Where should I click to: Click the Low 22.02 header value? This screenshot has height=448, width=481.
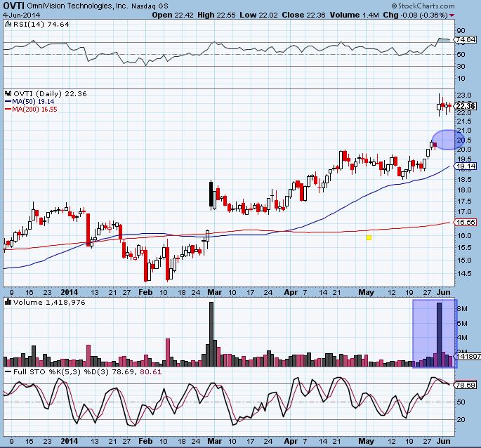coord(259,15)
